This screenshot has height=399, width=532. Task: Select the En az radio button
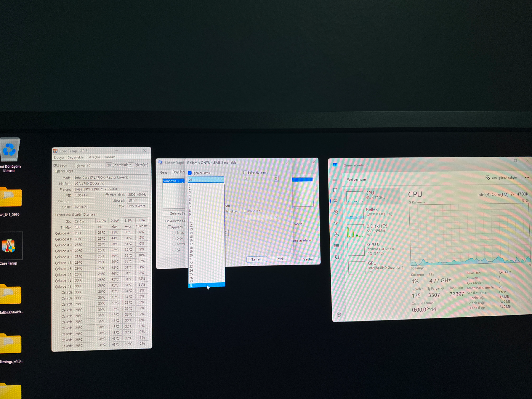[x=174, y=233]
